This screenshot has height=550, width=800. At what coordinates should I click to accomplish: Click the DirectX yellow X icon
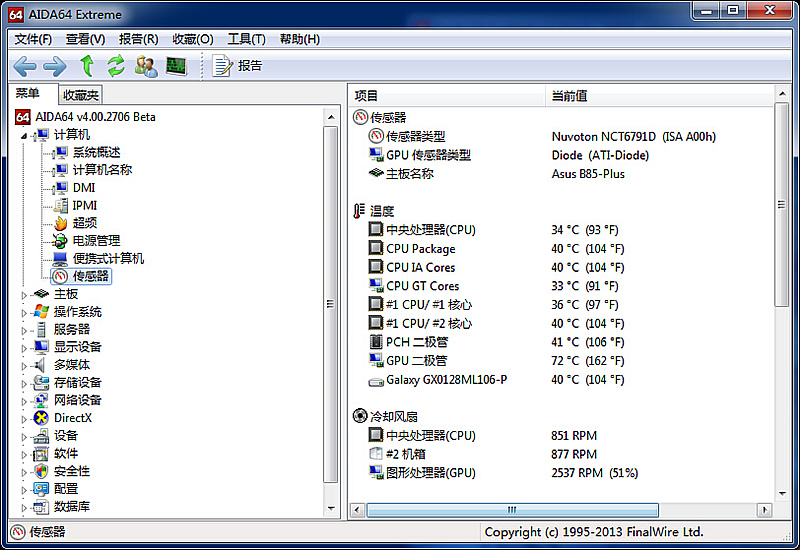(x=41, y=418)
